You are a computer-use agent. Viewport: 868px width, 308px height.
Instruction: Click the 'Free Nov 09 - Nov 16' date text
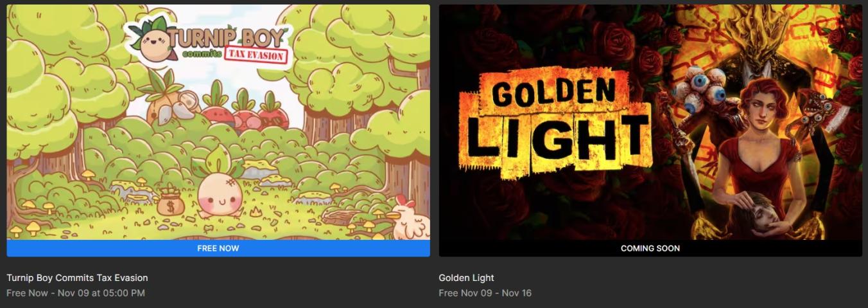[485, 293]
